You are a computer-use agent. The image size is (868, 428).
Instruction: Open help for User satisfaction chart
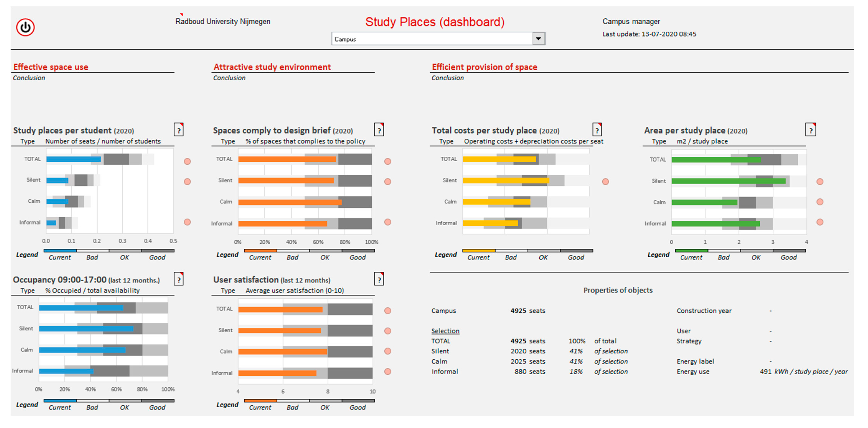(x=379, y=279)
